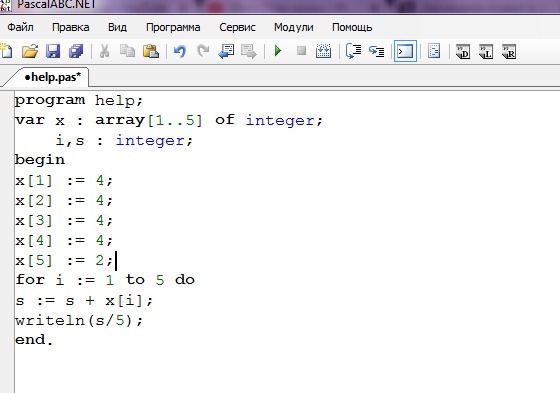This screenshot has width=560, height=393.
Task: Click the code formatting icon
Action: tap(434, 51)
